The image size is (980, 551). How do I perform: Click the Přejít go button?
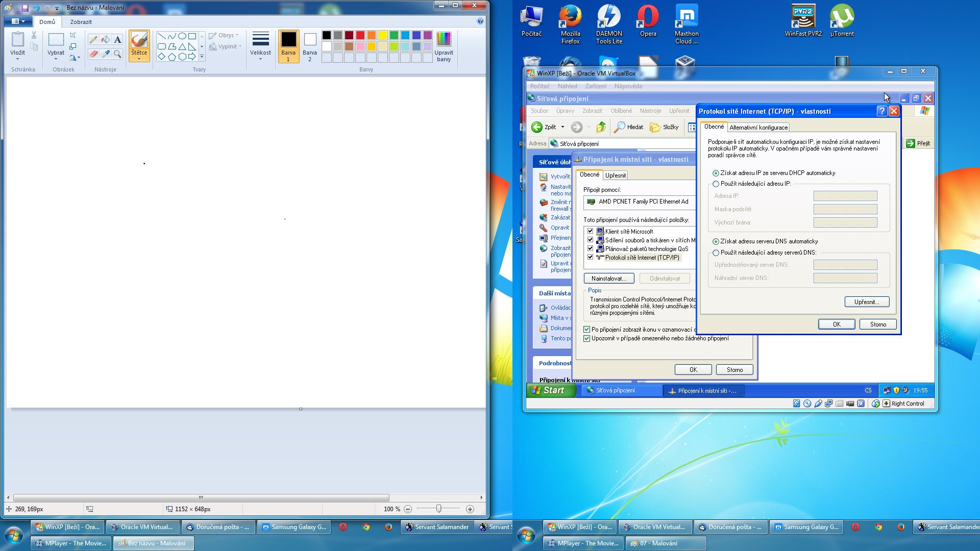(x=918, y=143)
